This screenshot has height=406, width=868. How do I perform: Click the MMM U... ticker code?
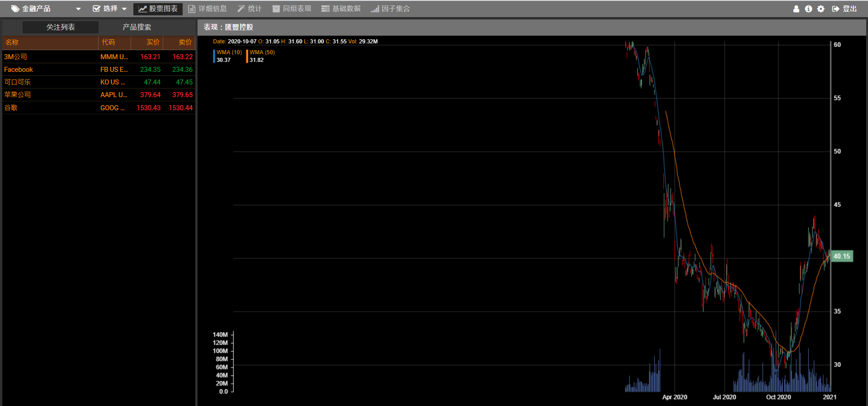click(114, 57)
